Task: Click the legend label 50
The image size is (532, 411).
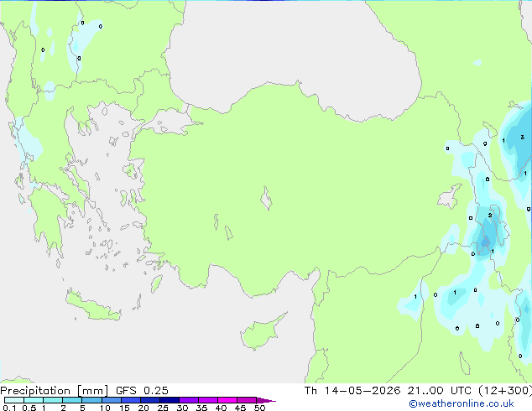Action: tap(259, 408)
